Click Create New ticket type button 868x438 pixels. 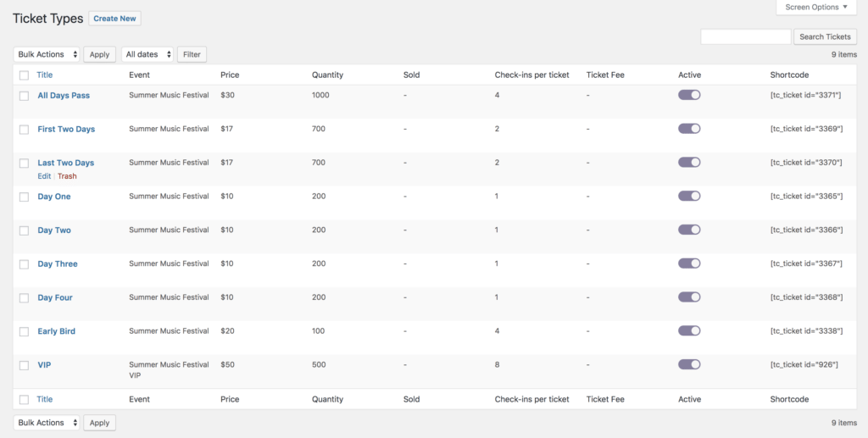[114, 19]
